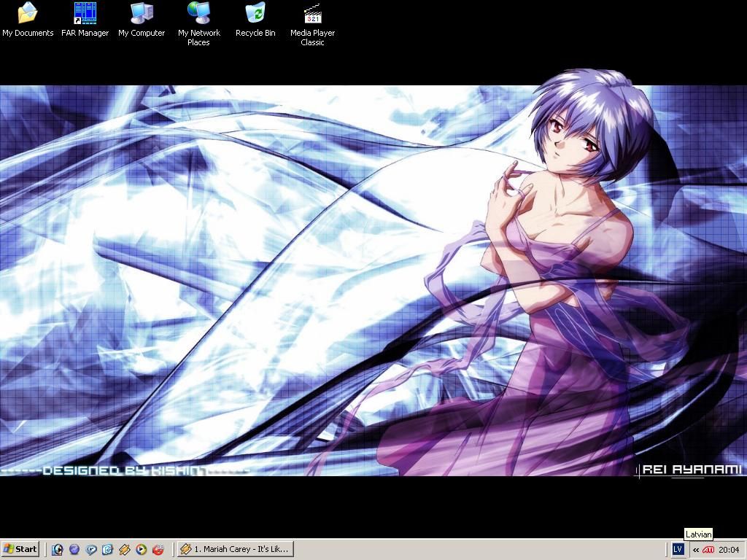Expand hidden tray icons with the chevron
This screenshot has width=747, height=560.
point(696,550)
